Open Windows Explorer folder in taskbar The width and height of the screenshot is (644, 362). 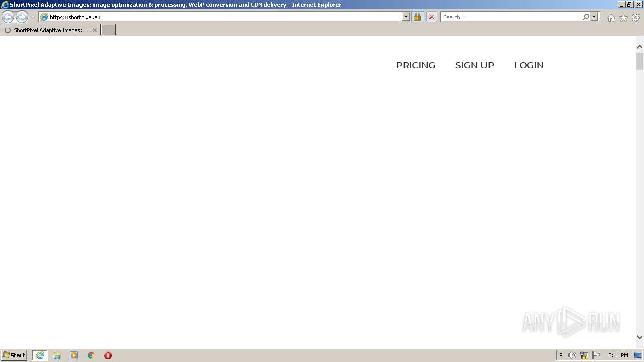[57, 355]
